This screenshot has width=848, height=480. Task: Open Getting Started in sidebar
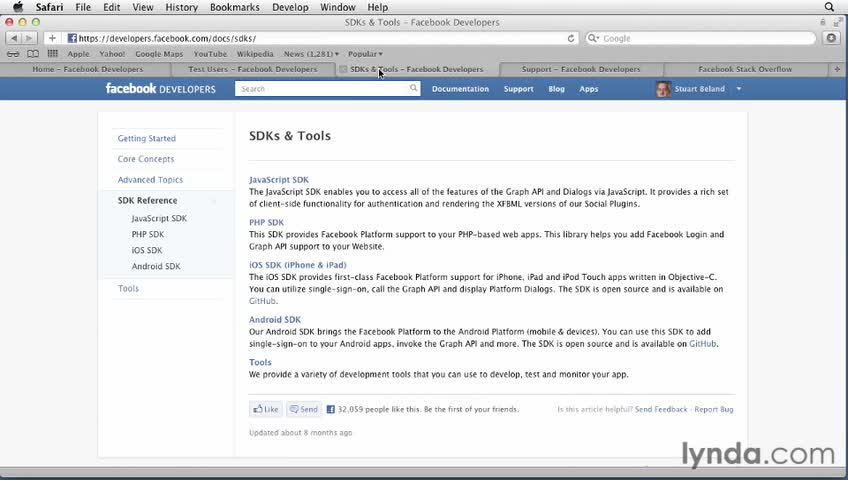[x=147, y=138]
